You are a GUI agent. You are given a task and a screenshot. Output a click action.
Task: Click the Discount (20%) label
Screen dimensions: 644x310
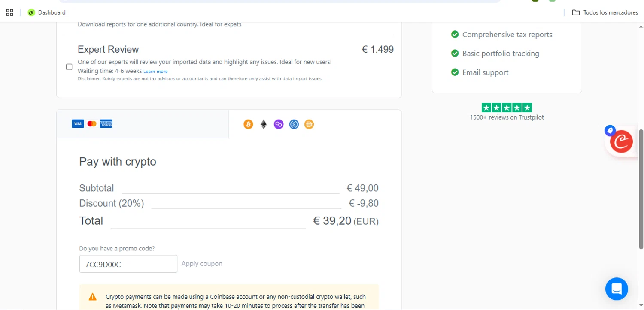click(x=112, y=203)
